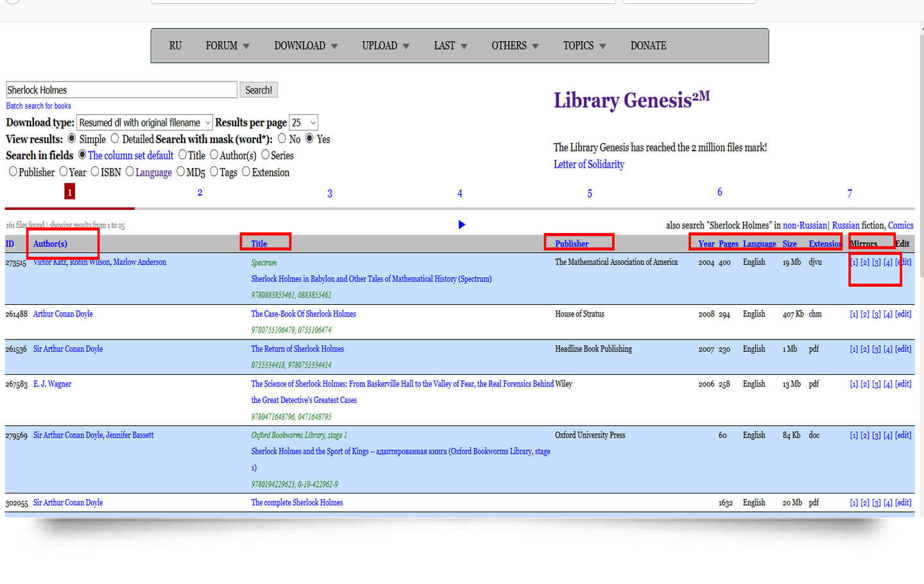Select the Language search field radio
924x584 pixels.
[x=130, y=171]
